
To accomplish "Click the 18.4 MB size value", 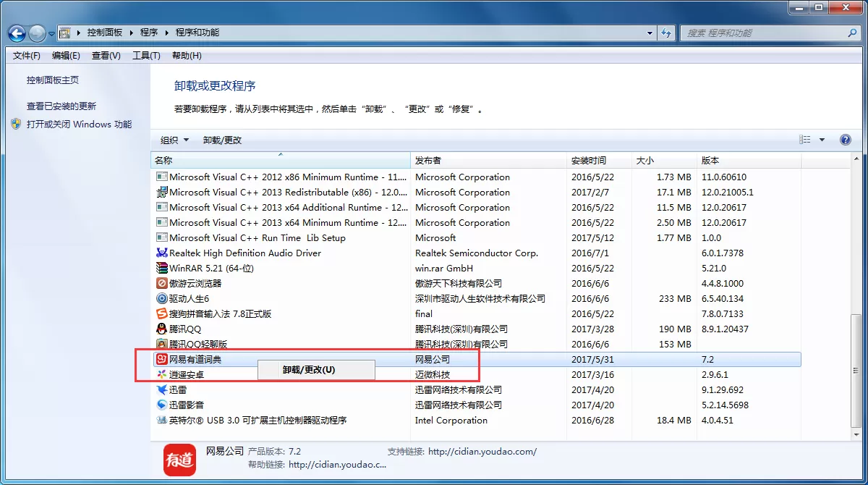I will click(675, 421).
